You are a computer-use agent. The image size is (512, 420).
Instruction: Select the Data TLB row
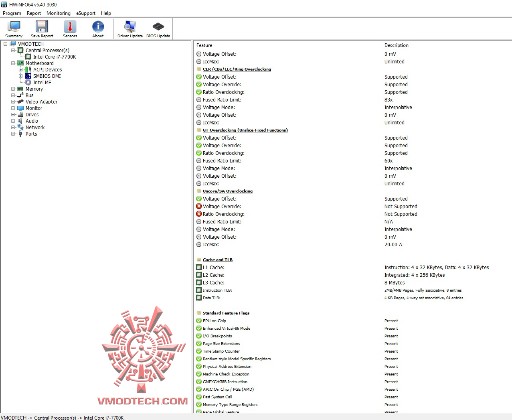[x=353, y=298]
